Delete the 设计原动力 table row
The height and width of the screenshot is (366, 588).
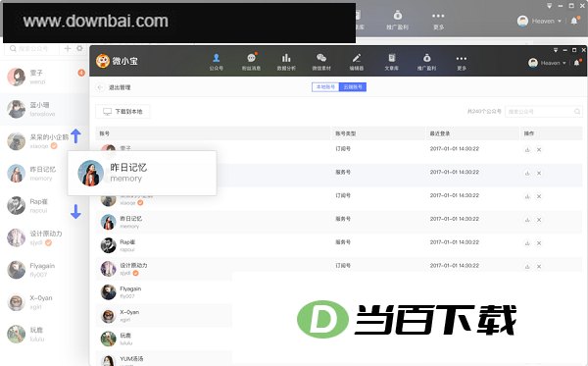pyautogui.click(x=539, y=267)
